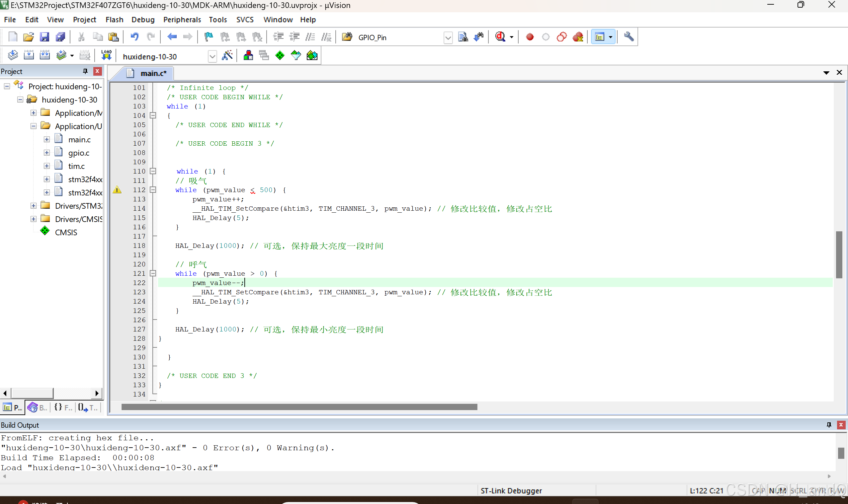This screenshot has height=504, width=848.
Task: Open the Peripherals menu
Action: tap(182, 20)
